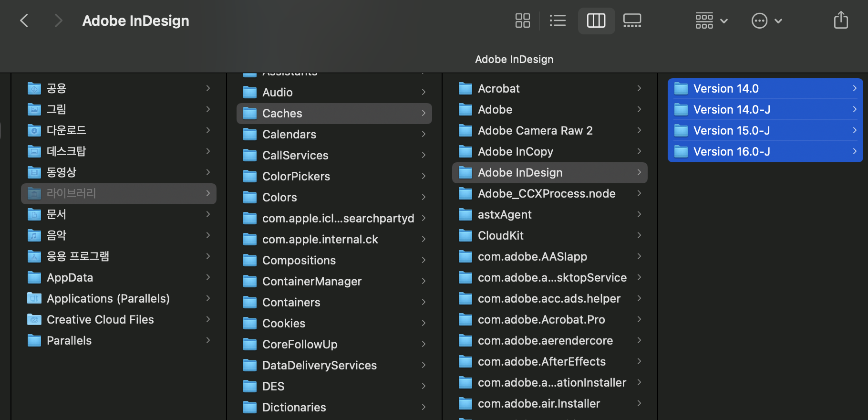Select the astxAgent folder name
This screenshot has height=420, width=868.
(x=505, y=214)
